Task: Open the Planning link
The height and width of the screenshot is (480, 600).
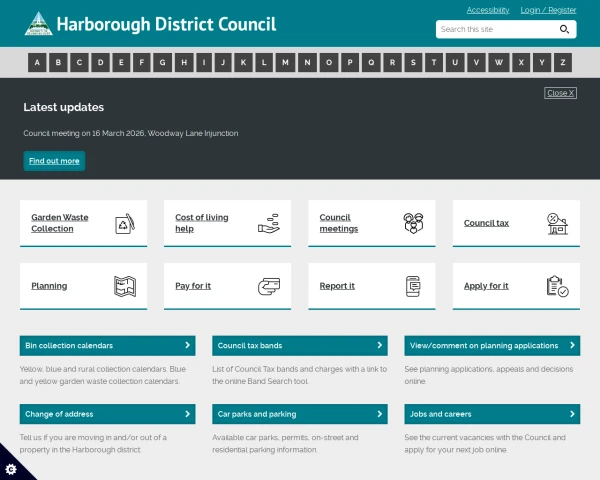Action: tap(49, 286)
